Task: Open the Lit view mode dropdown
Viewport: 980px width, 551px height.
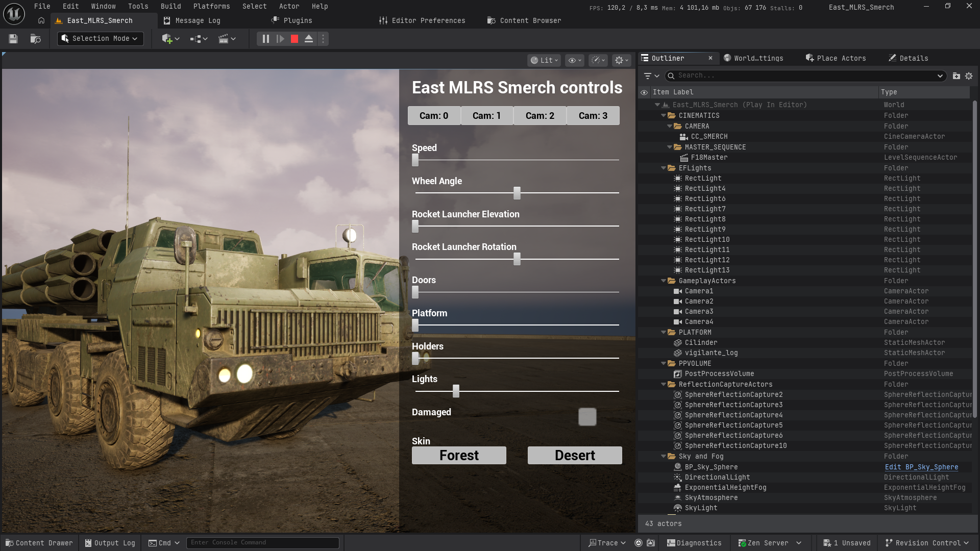Action: 544,60
